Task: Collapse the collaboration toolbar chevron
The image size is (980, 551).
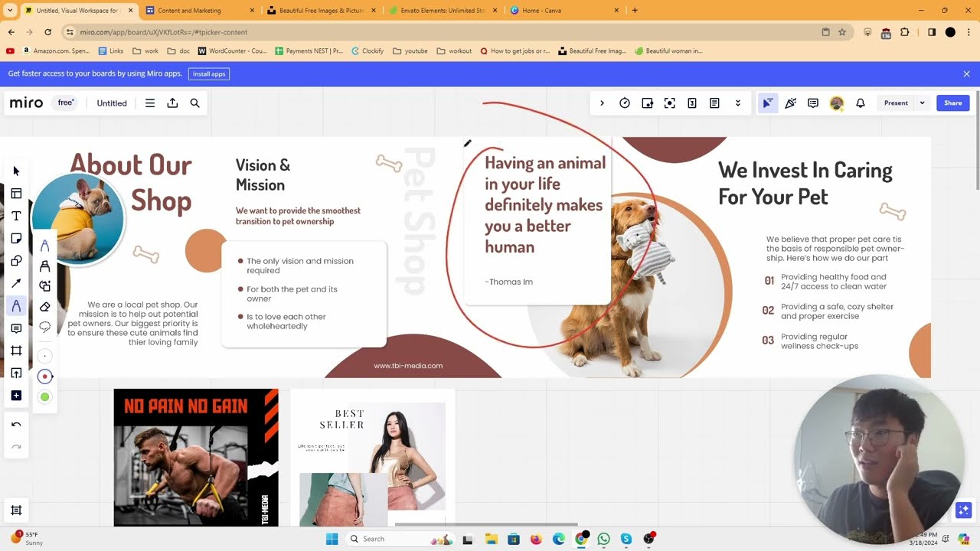Action: tap(602, 103)
